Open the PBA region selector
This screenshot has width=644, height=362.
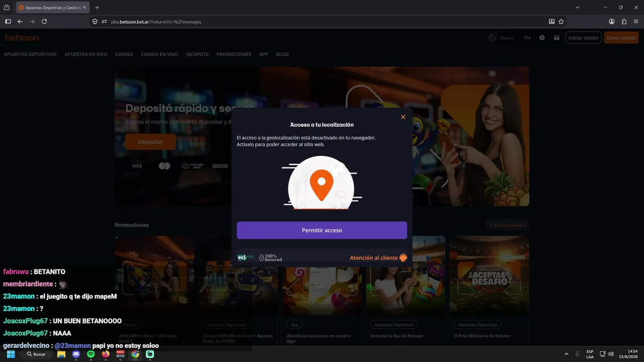pos(527,38)
